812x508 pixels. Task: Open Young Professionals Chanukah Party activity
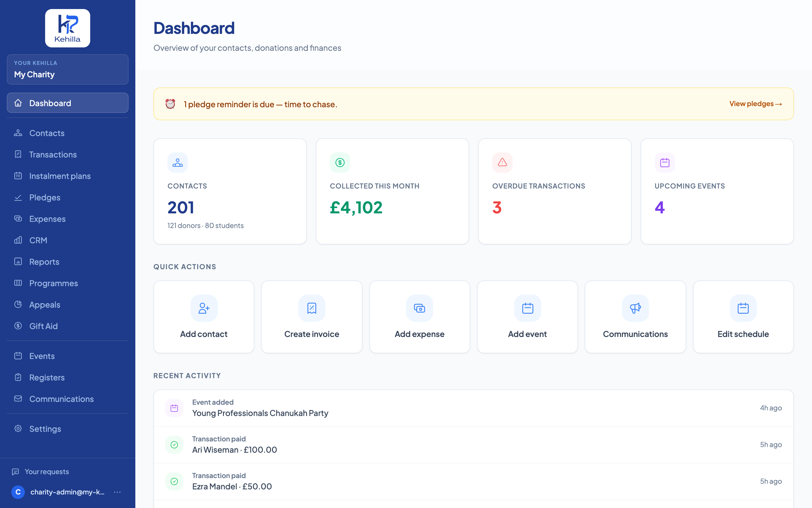(473, 408)
